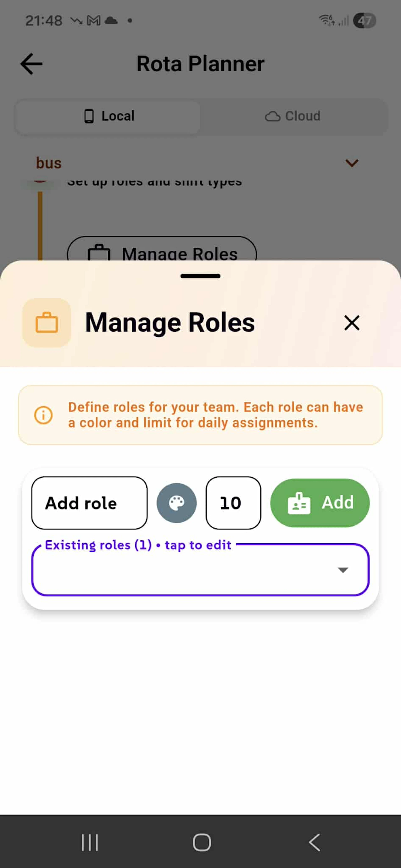Image resolution: width=401 pixels, height=868 pixels.
Task: Tap the Manage Roles button behind the sheet
Action: pos(162,251)
